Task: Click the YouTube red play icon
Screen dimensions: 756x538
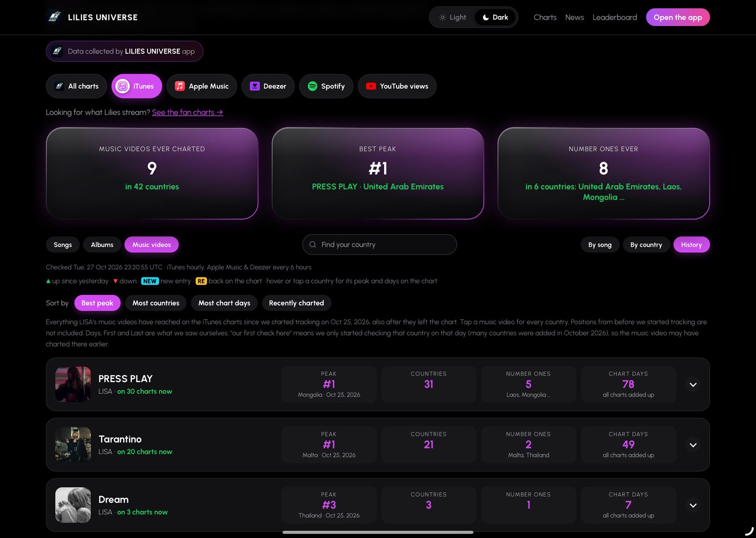Action: click(371, 86)
